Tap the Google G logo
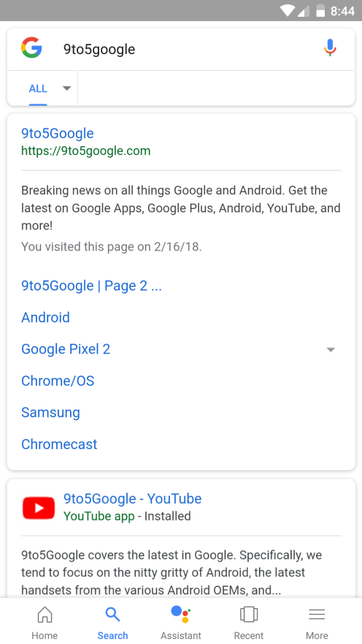 pyautogui.click(x=31, y=47)
